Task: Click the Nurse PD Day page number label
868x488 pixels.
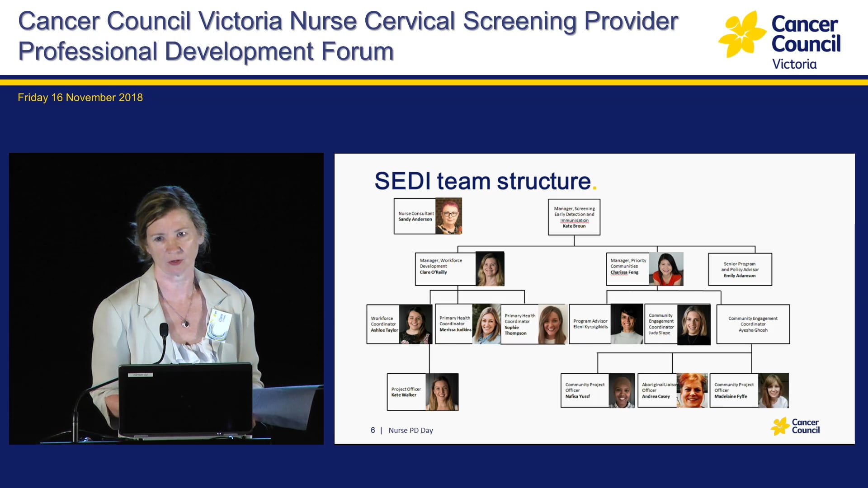Action: (x=401, y=430)
